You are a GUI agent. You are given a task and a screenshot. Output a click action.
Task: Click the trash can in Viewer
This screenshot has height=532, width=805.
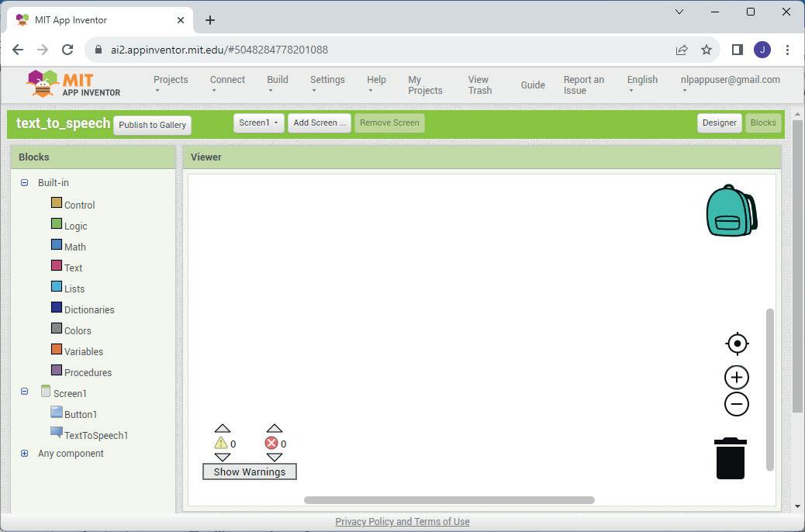pos(730,458)
